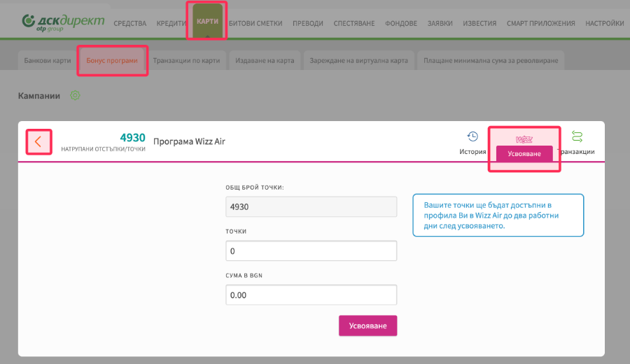630x364 pixels.
Task: Click the НАТРУПАНИ ОТСТЪПКИ/ТОЧКИ label
Action: 104,149
